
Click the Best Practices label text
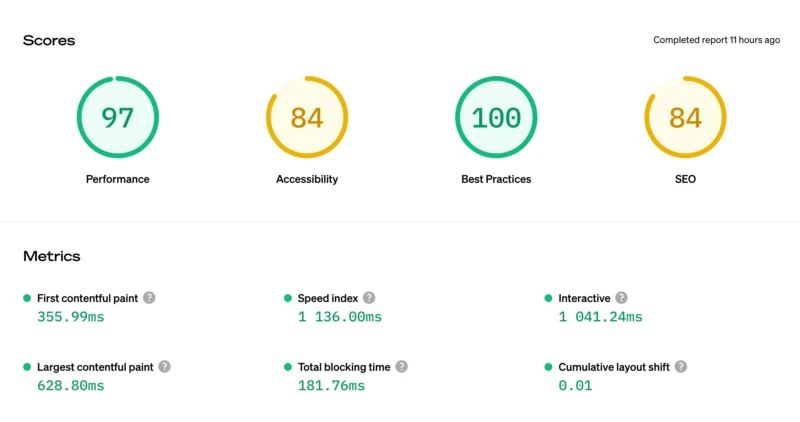496,179
